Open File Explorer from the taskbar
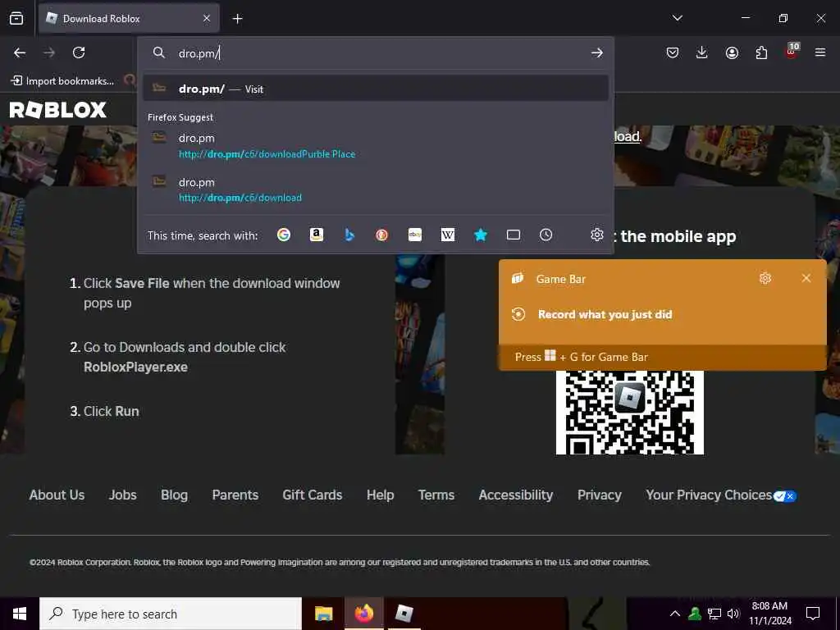 click(x=323, y=614)
